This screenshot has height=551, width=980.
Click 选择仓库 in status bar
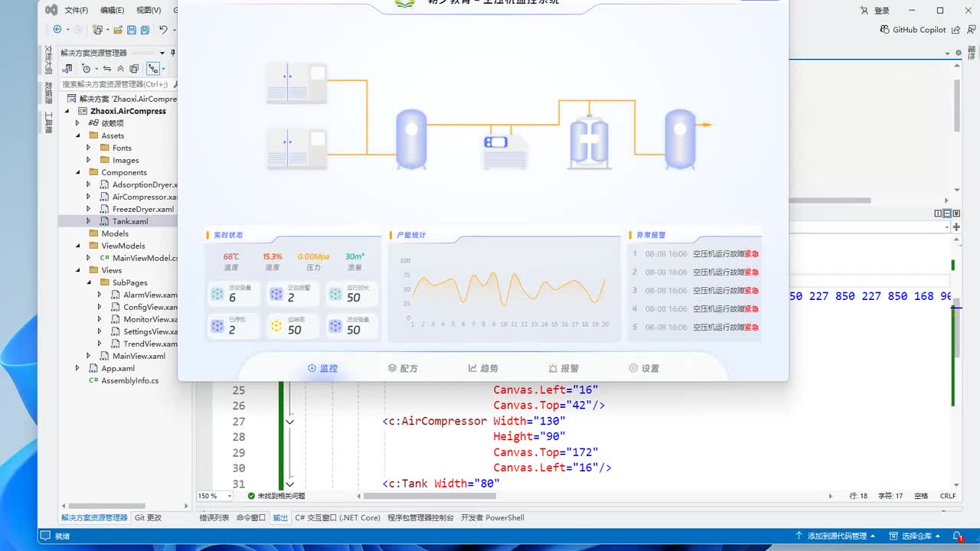pos(916,536)
